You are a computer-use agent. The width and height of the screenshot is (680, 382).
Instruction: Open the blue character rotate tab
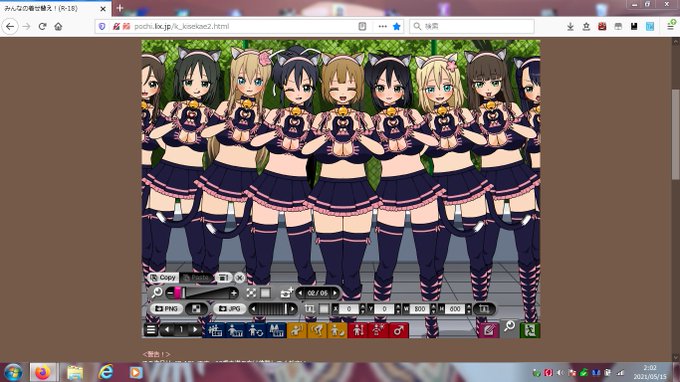(x=255, y=330)
